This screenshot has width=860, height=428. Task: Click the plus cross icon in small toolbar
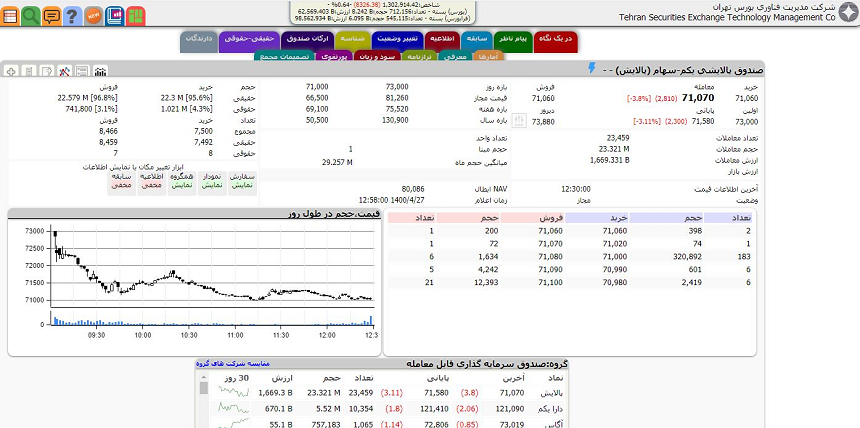(x=11, y=71)
